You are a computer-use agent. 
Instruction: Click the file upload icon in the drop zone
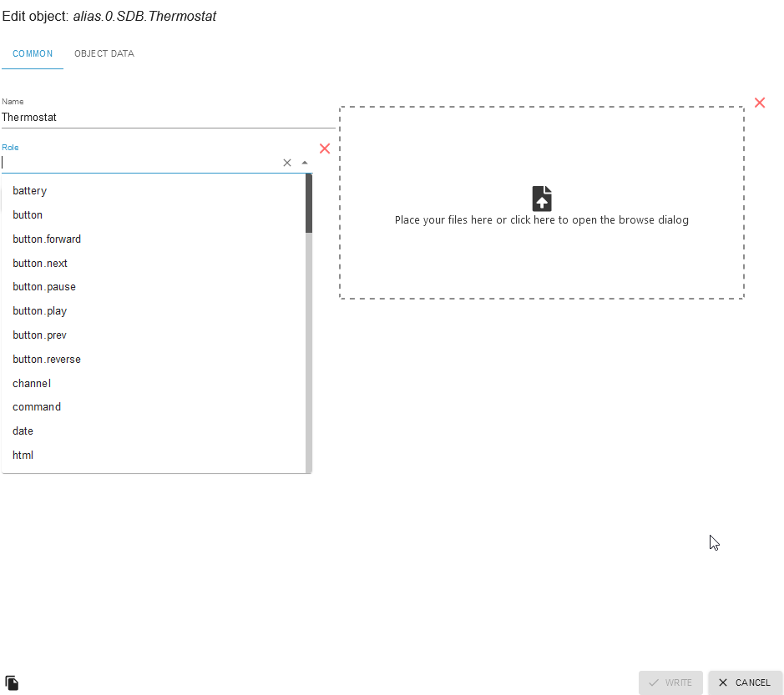(x=542, y=199)
